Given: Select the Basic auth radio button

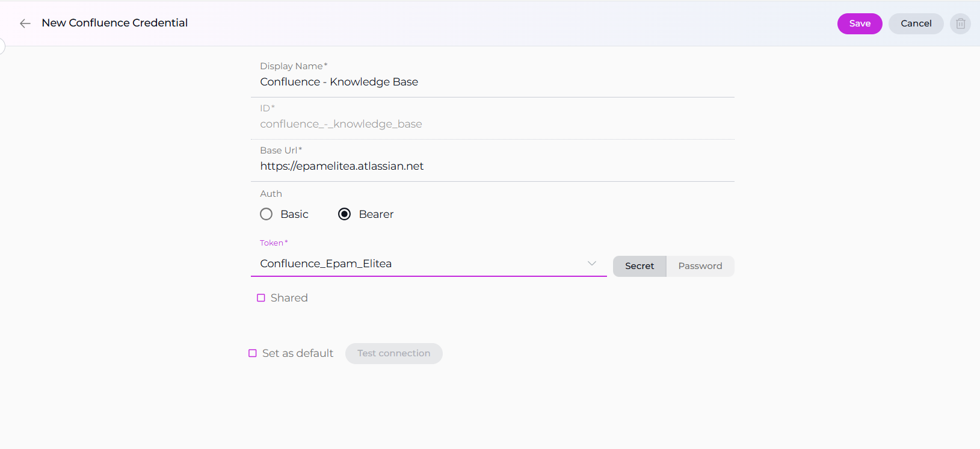Looking at the screenshot, I should click(x=267, y=214).
